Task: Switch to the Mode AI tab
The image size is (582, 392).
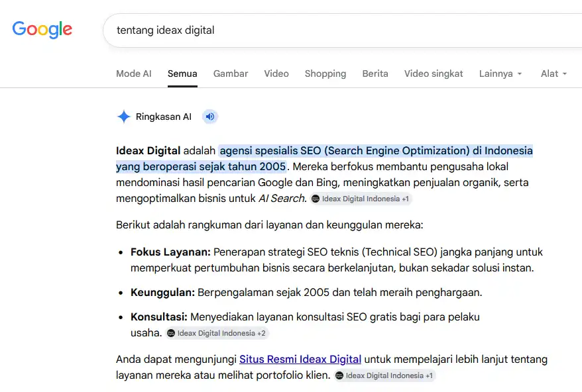Action: [x=134, y=73]
